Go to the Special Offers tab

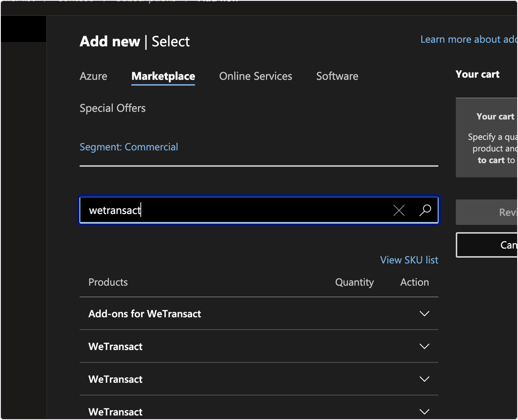(113, 108)
